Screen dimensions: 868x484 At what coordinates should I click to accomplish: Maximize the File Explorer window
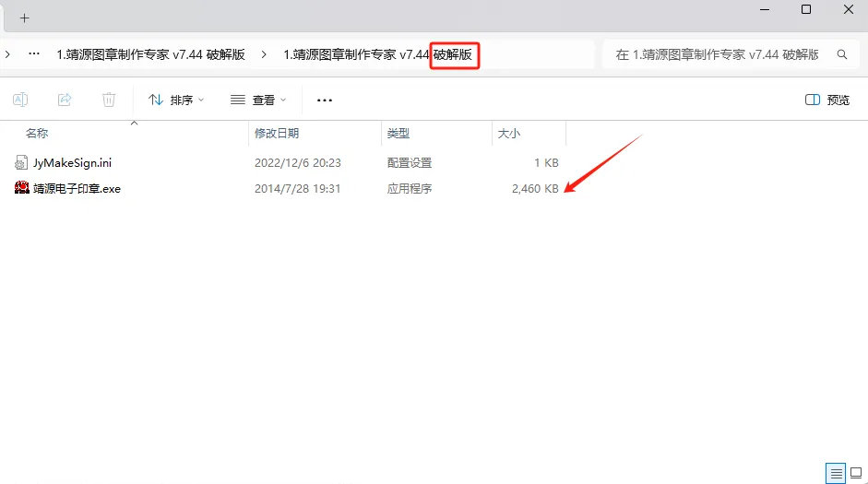(806, 9)
